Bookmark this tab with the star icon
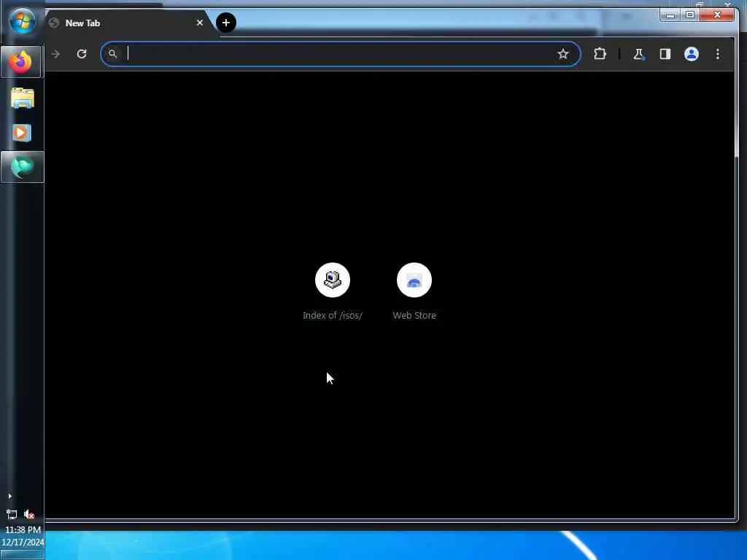The image size is (747, 560). (563, 54)
